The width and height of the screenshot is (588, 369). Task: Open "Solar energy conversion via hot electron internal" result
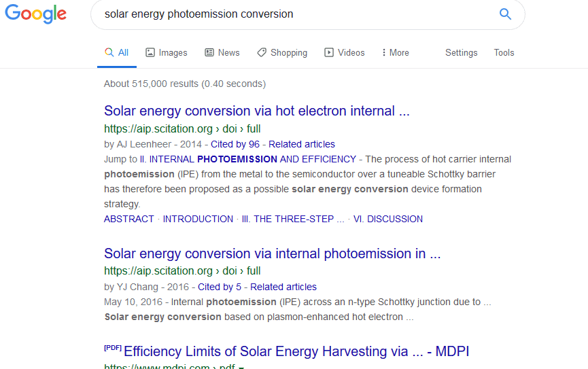click(256, 111)
